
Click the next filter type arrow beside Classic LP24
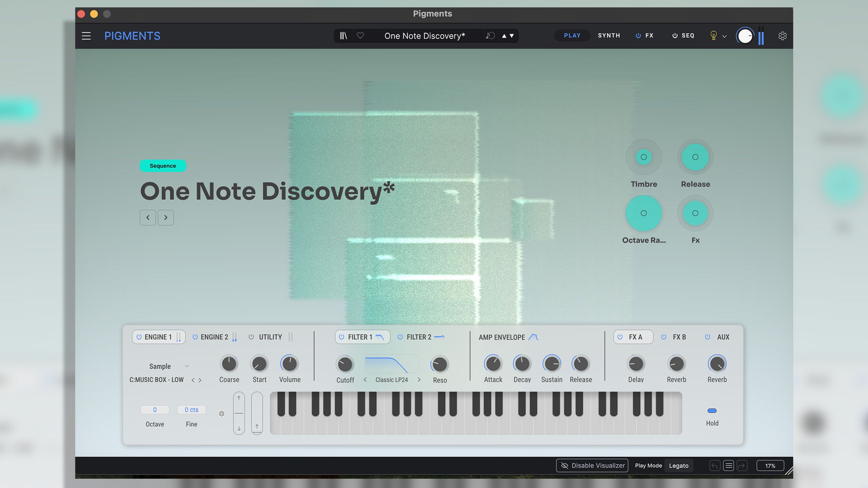tap(419, 379)
